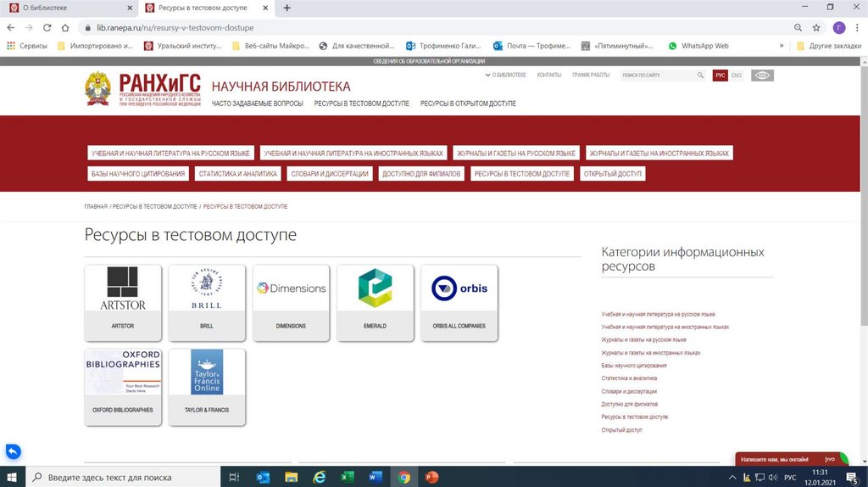The width and height of the screenshot is (868, 487).
Task: Open a new browser tab
Action: click(287, 8)
